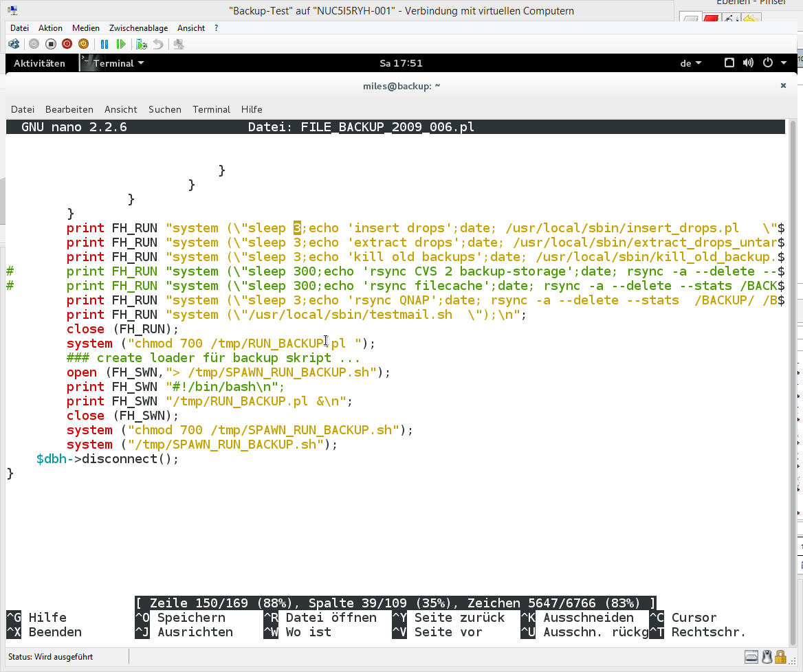Create a checkpoint with the toolbar icon
The width and height of the screenshot is (803, 672).
142,45
